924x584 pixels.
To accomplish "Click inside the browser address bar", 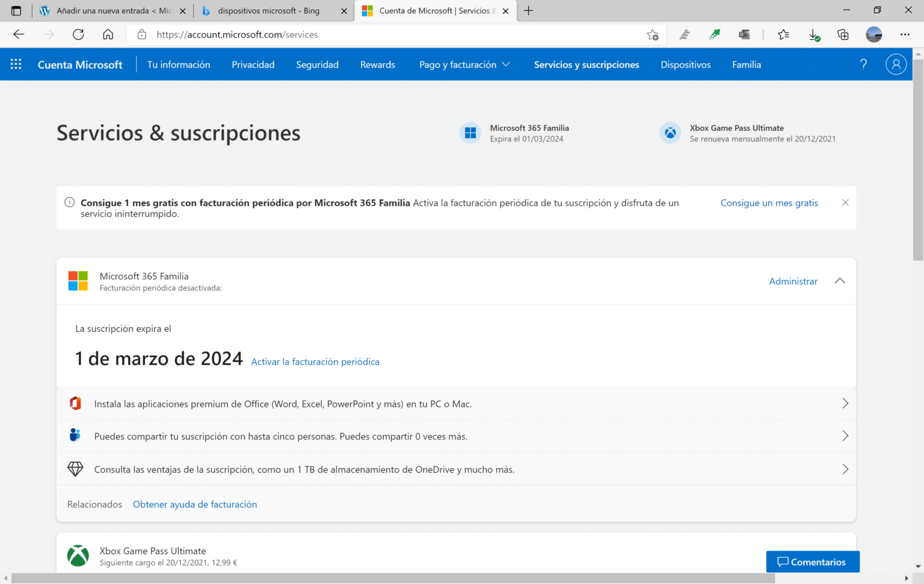I will coord(361,34).
